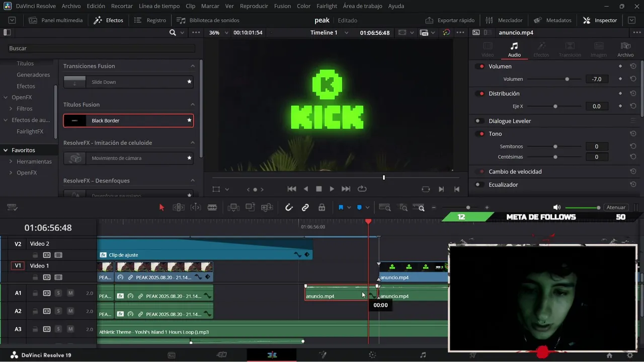Stop playback button
Screen dimensions: 644x362
(x=318, y=189)
